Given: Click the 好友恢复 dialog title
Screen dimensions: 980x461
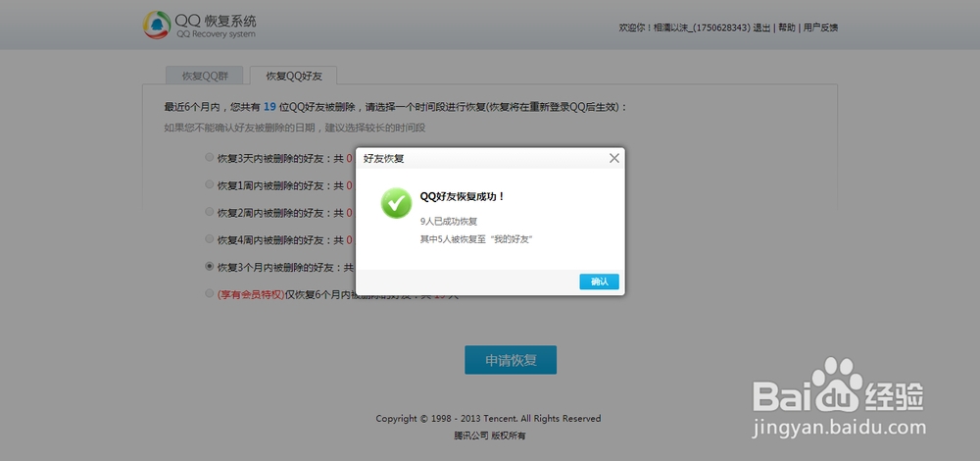Looking at the screenshot, I should point(384,159).
